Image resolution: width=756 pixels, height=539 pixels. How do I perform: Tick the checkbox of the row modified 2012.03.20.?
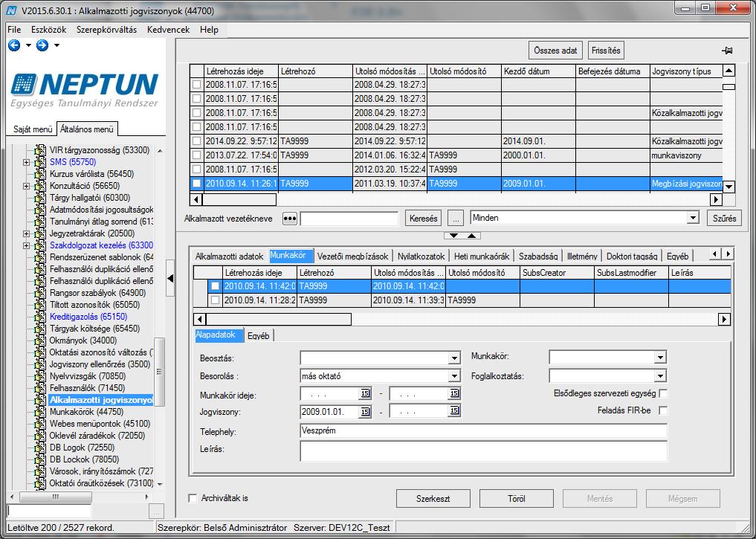click(x=197, y=170)
